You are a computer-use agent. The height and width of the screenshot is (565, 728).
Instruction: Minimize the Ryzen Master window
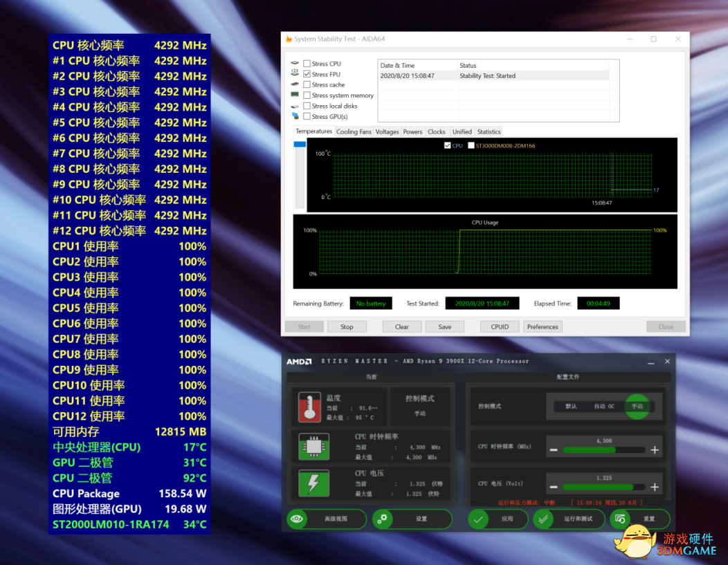(x=651, y=362)
